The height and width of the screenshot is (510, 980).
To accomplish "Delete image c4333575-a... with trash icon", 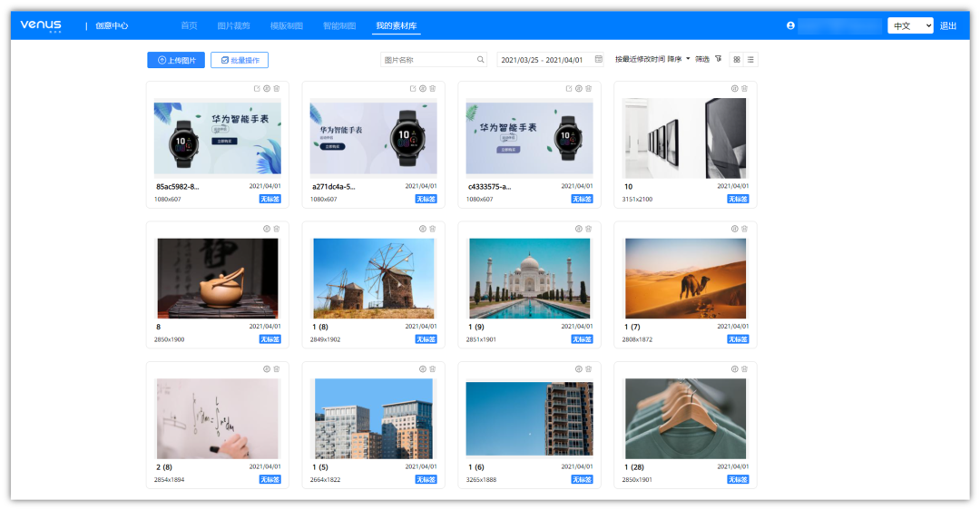I will point(588,89).
